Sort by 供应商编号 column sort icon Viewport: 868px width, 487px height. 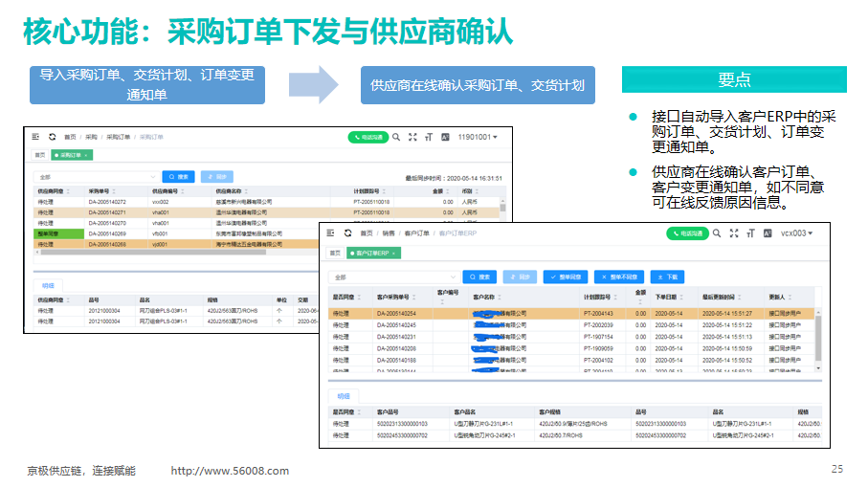[183, 191]
